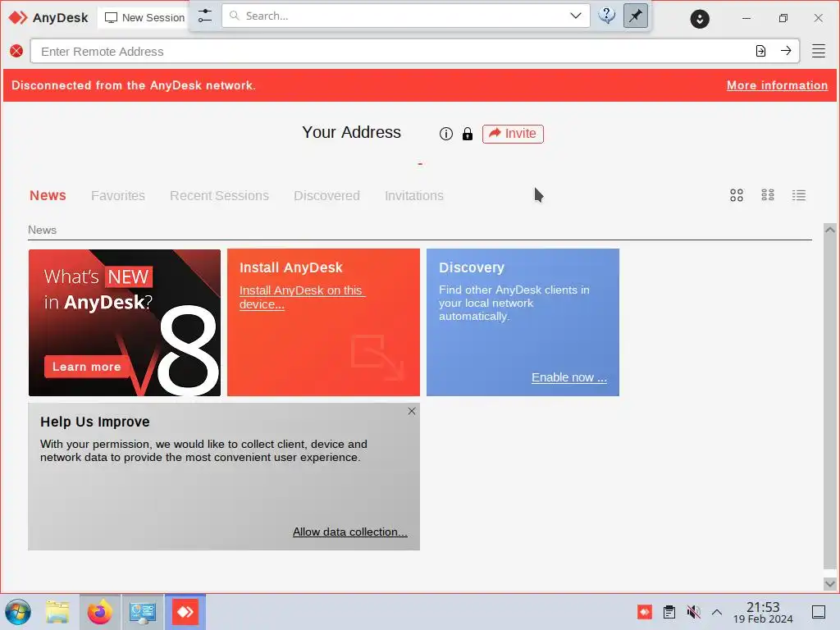Click the red disconnected status icon
The width and height of the screenshot is (840, 630).
coord(16,51)
